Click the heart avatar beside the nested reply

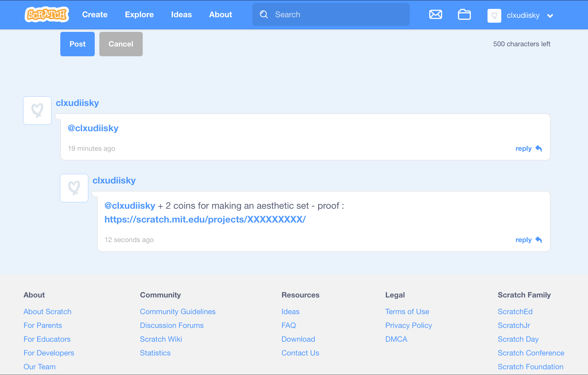pyautogui.click(x=74, y=188)
